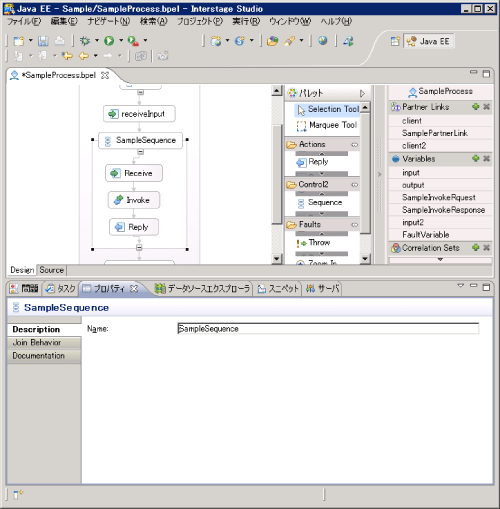Click the last edit location arrow icon
The image size is (500, 509).
[x=67, y=56]
